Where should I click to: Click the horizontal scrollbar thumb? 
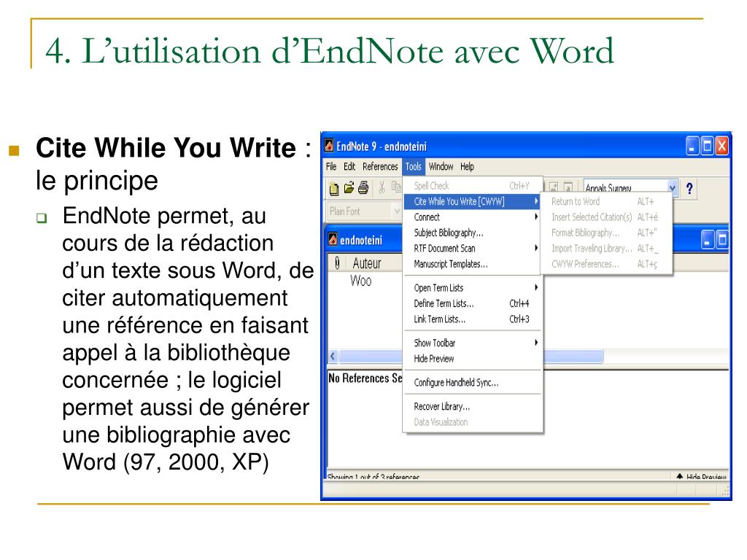pyautogui.click(x=471, y=356)
